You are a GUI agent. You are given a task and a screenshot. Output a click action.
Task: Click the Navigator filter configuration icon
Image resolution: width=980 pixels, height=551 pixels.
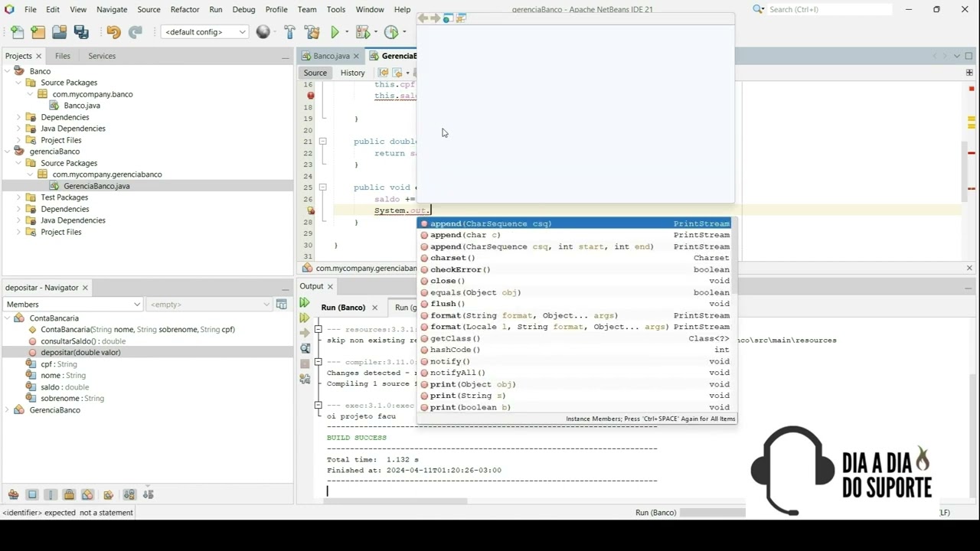click(282, 305)
